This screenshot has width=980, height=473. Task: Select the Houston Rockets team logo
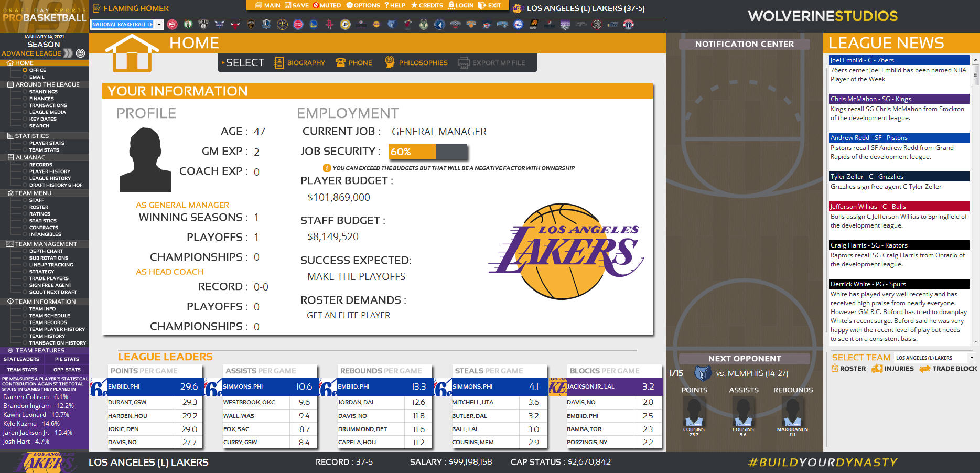point(329,24)
